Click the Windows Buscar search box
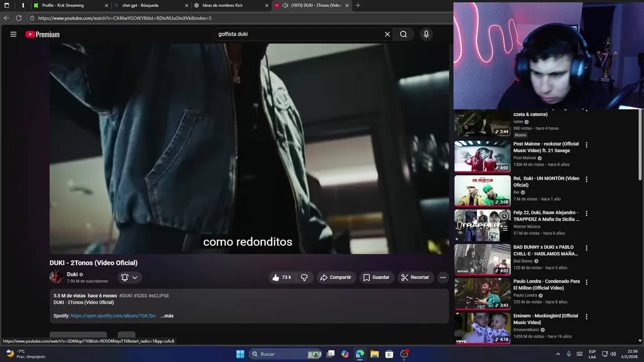The image size is (644, 362). tap(285, 354)
